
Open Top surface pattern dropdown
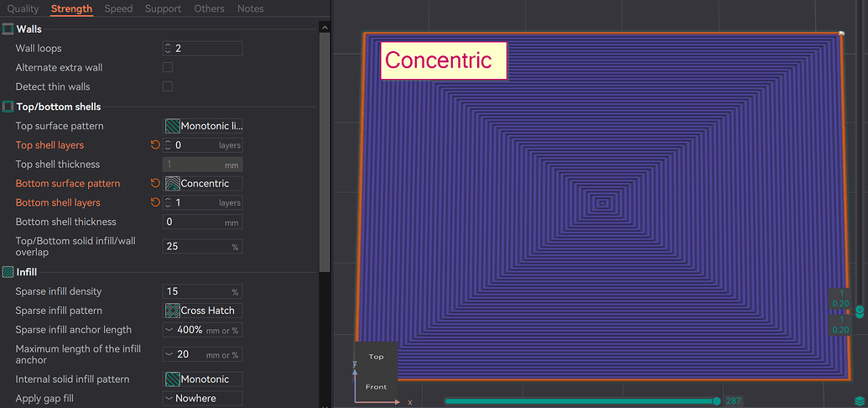coord(203,127)
